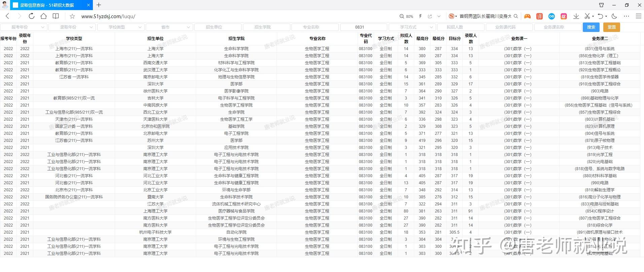The height and width of the screenshot is (272, 644).
Task: Open reading mode book icon
Action: pos(56,16)
